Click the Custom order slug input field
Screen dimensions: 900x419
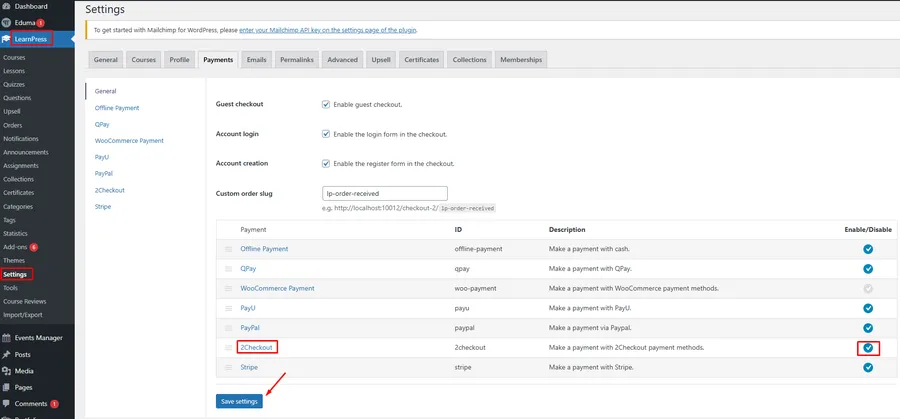384,193
